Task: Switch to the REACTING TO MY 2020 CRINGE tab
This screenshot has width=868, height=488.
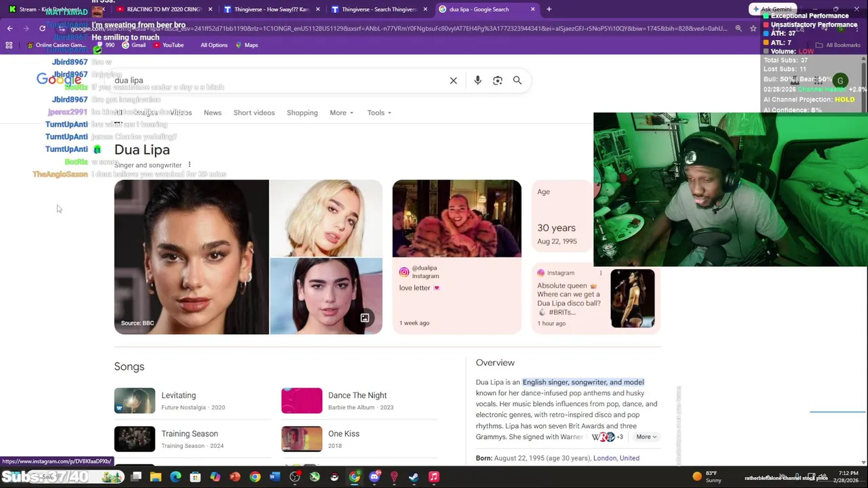Action: coord(163,9)
